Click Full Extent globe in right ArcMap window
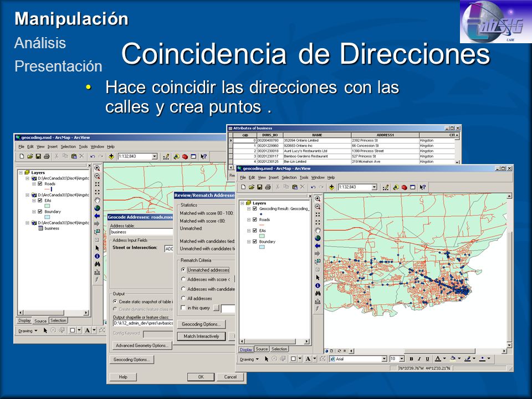 (x=318, y=238)
